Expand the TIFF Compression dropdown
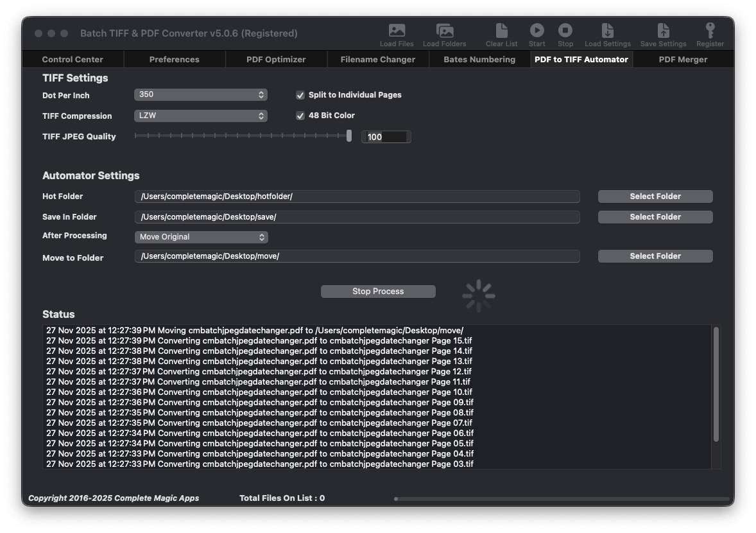Screen dimensions: 756x533 [x=201, y=116]
